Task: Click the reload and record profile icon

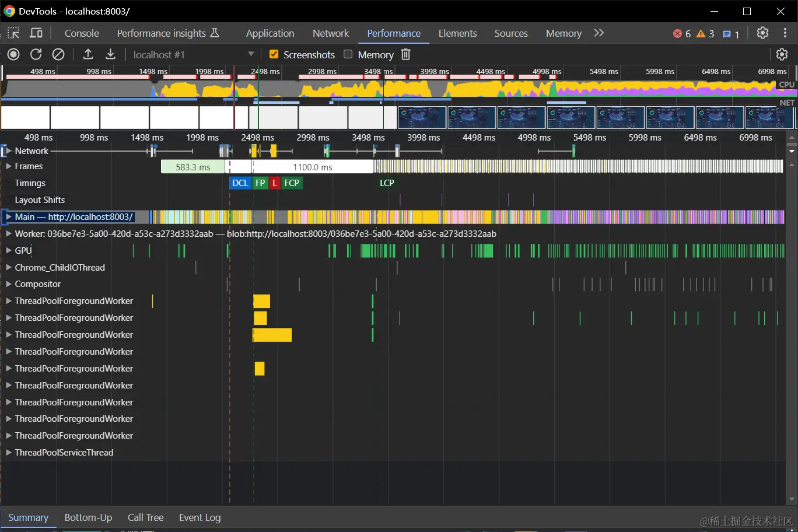Action: point(36,54)
